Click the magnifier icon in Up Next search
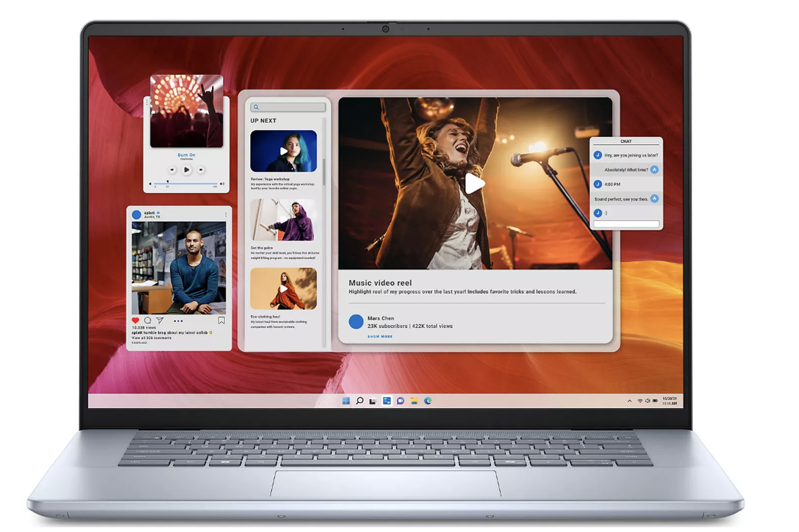The width and height of the screenshot is (799, 532). [x=256, y=107]
